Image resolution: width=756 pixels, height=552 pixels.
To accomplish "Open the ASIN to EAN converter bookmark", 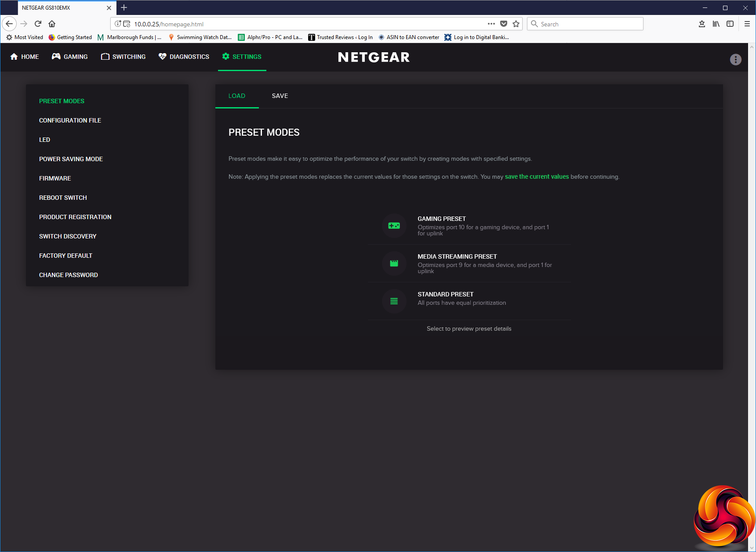I will [x=409, y=37].
